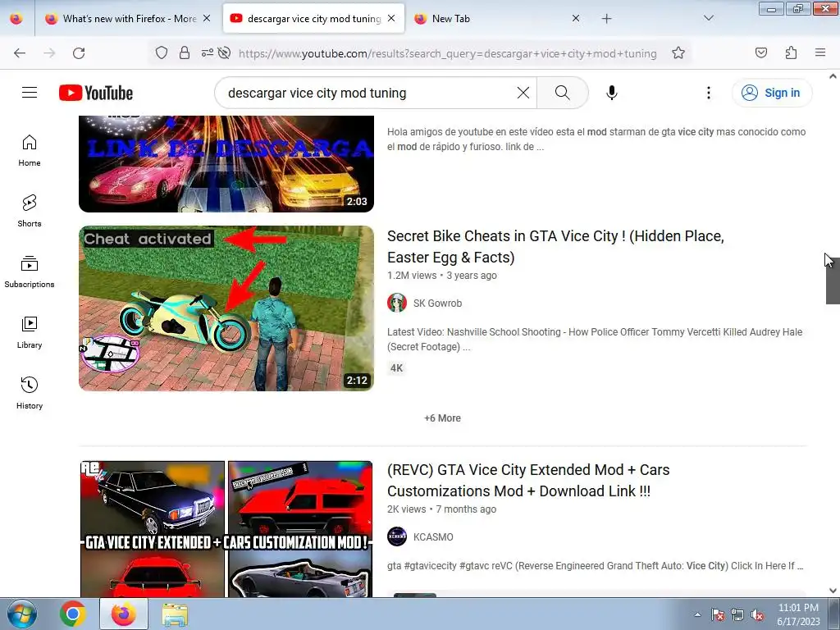Open the GTA Vice City Extended cars thumbnail

click(226, 529)
